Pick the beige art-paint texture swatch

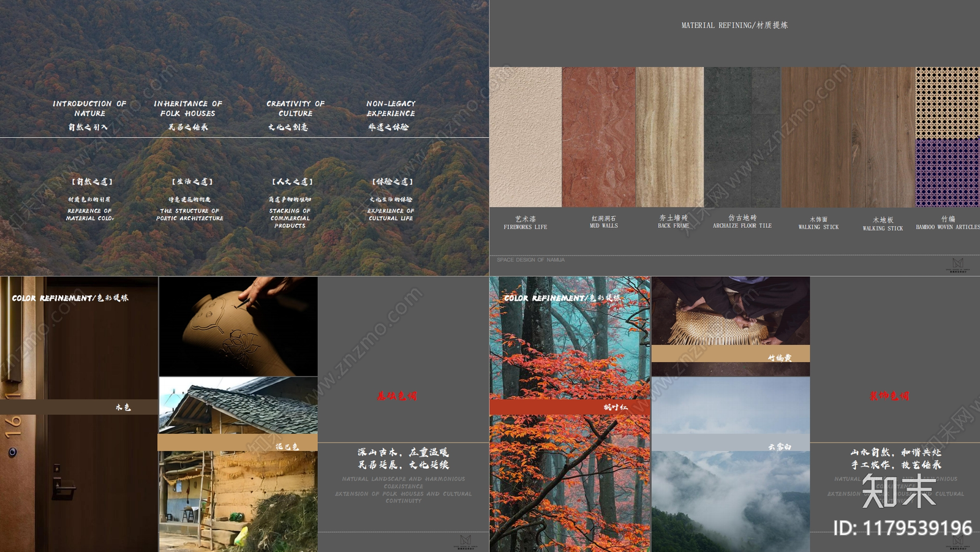[x=526, y=137]
